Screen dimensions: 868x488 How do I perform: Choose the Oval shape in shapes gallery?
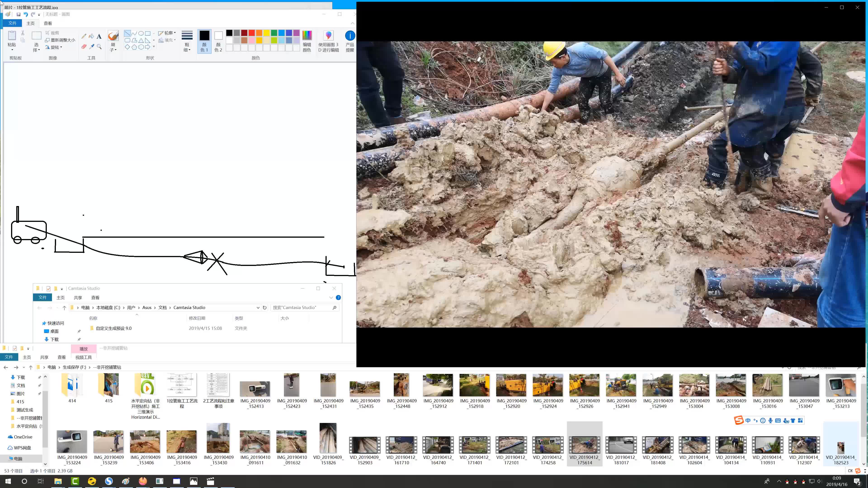141,33
